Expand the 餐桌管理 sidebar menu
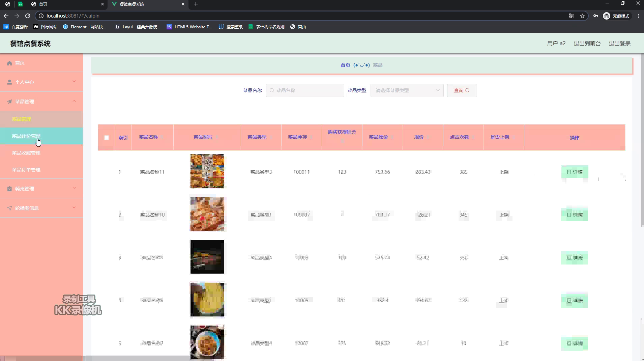This screenshot has width=644, height=361. 41,189
